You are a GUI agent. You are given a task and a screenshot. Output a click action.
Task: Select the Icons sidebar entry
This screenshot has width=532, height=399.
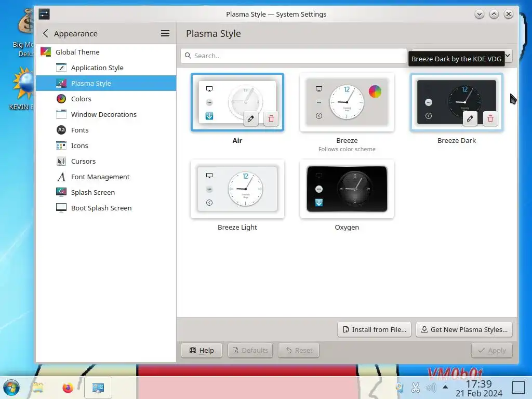pos(106,145)
